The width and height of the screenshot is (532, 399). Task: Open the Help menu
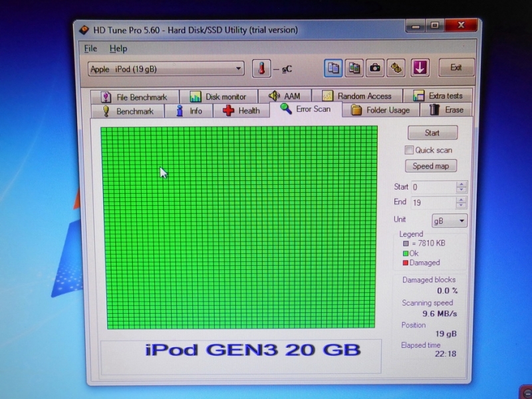[118, 49]
